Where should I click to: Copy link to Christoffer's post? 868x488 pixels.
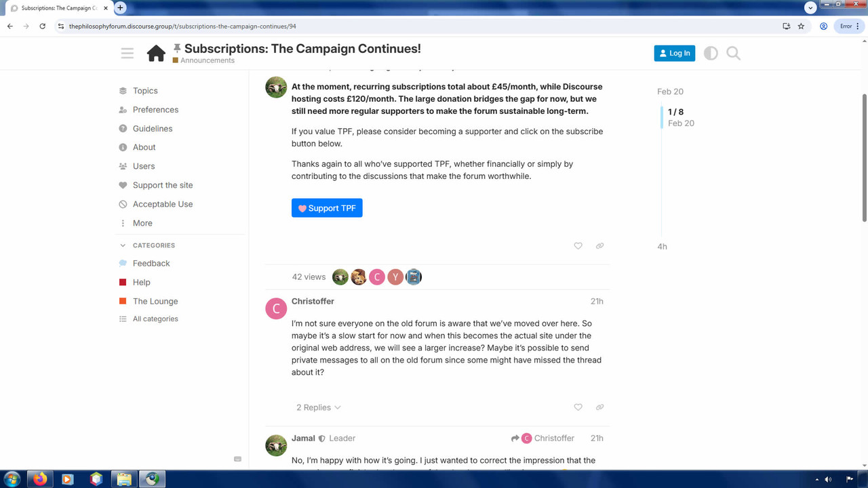pos(599,407)
